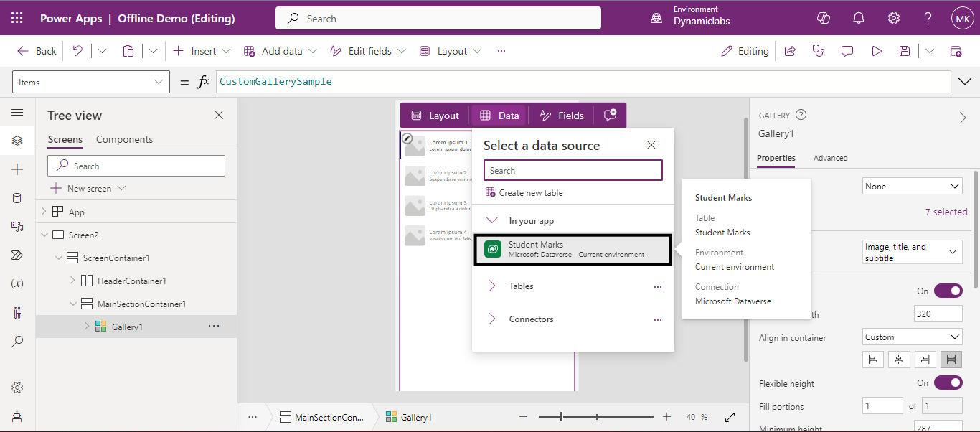Click the fit to window icon
This screenshot has height=432, width=980.
click(730, 417)
